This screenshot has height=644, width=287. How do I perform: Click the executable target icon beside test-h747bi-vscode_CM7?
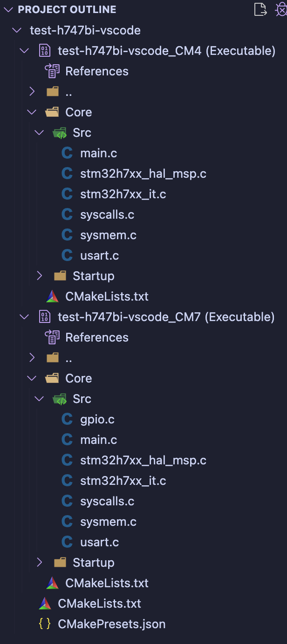point(45,316)
